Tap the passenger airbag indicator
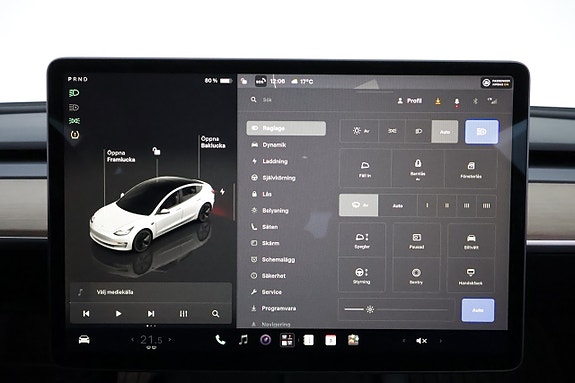This screenshot has width=575, height=383. click(496, 83)
